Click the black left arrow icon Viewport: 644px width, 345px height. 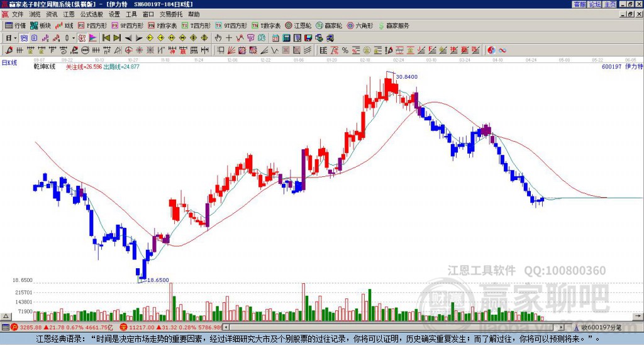pyautogui.click(x=128, y=38)
